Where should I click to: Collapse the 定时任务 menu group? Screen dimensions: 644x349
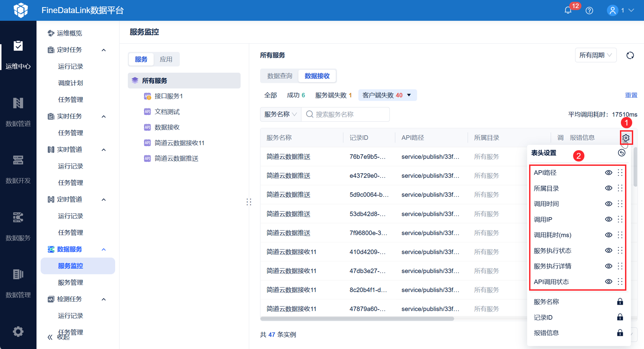tap(104, 50)
